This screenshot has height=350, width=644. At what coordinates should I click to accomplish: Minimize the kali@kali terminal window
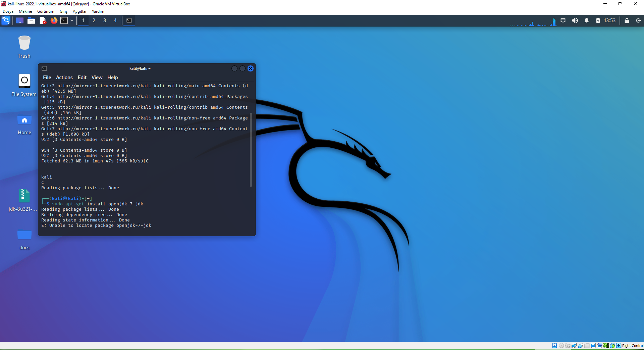(x=234, y=68)
